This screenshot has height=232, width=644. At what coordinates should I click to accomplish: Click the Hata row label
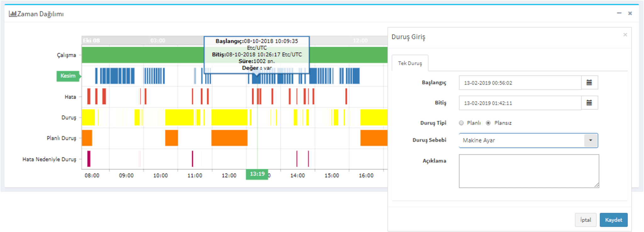pyautogui.click(x=70, y=97)
